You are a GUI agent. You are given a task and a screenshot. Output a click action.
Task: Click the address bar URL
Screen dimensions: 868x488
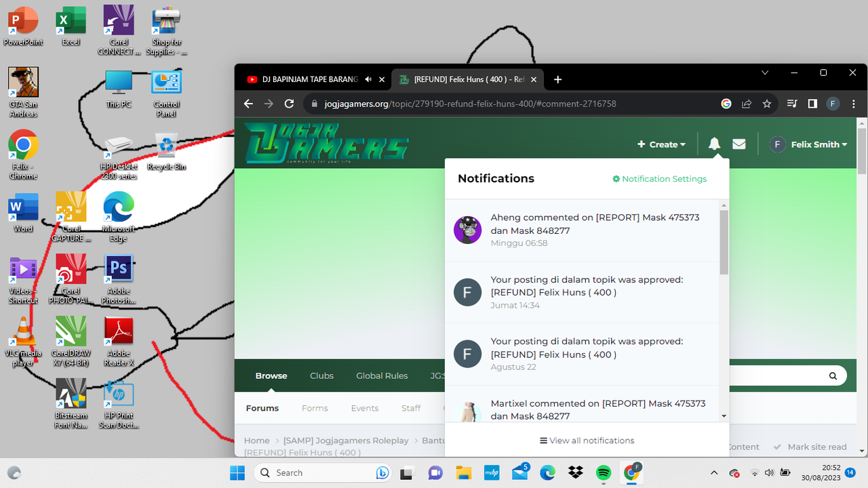(471, 104)
